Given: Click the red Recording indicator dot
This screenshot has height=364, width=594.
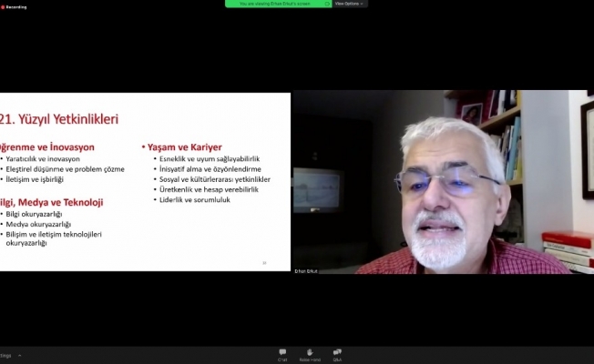Looking at the screenshot, I should coord(4,6).
